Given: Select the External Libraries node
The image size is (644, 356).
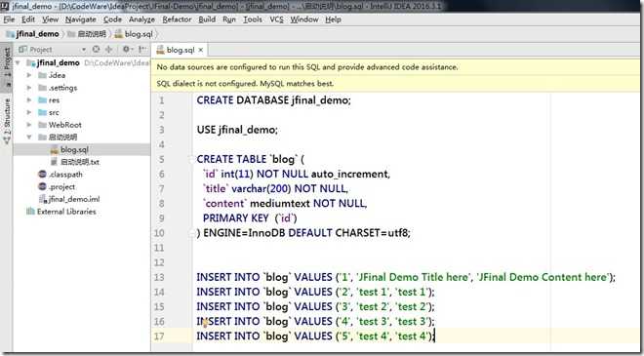Looking at the screenshot, I should click(61, 212).
